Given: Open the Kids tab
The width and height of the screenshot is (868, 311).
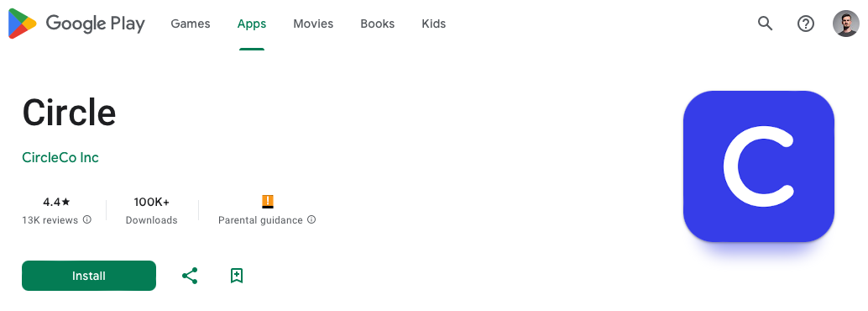Looking at the screenshot, I should pos(433,24).
